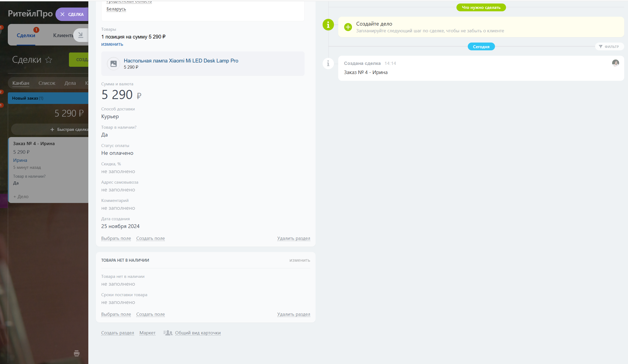
Task: Click the Способ доставки value Курьер
Action: [x=110, y=117]
